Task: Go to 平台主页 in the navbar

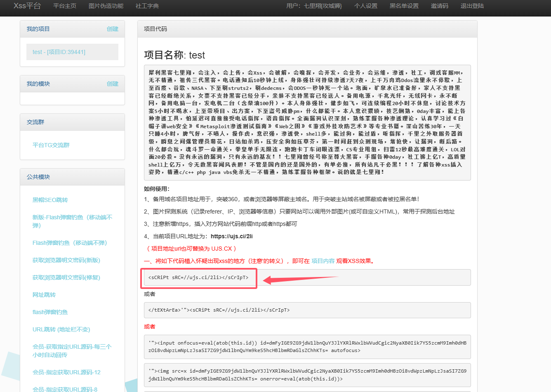Action: (x=65, y=6)
